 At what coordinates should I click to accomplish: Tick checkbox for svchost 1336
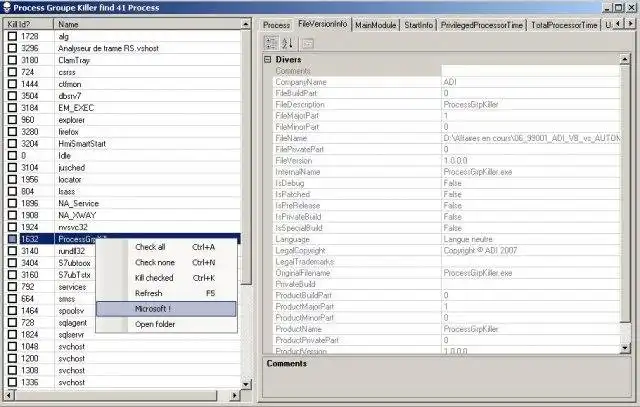point(12,382)
